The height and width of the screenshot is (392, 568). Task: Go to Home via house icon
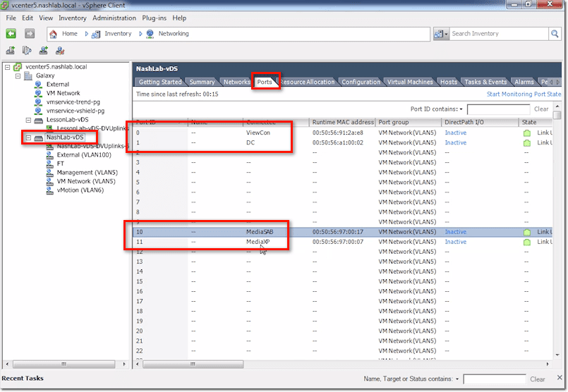(x=53, y=34)
